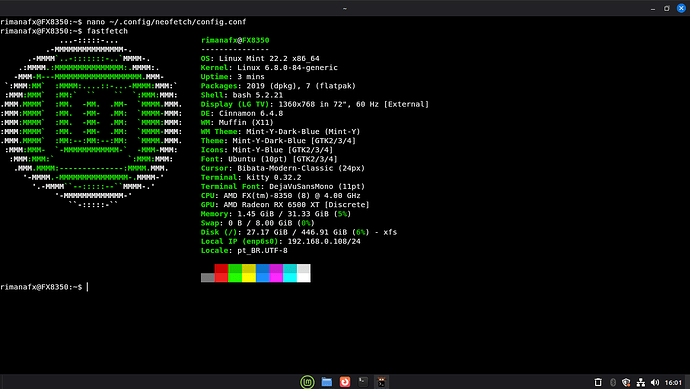Click the 'Cinnamon 6.4.8' DE value

(x=251, y=114)
